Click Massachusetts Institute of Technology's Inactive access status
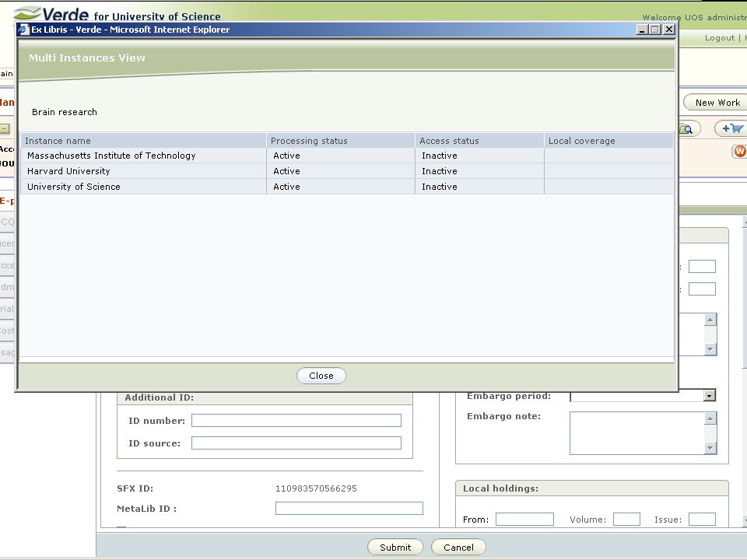747x560 pixels. coord(439,156)
